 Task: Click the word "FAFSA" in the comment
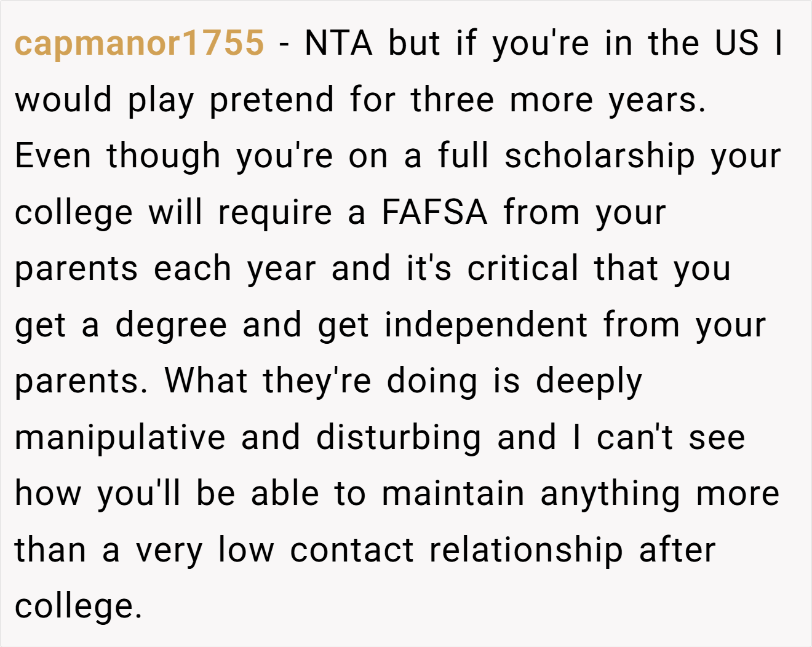click(x=434, y=212)
